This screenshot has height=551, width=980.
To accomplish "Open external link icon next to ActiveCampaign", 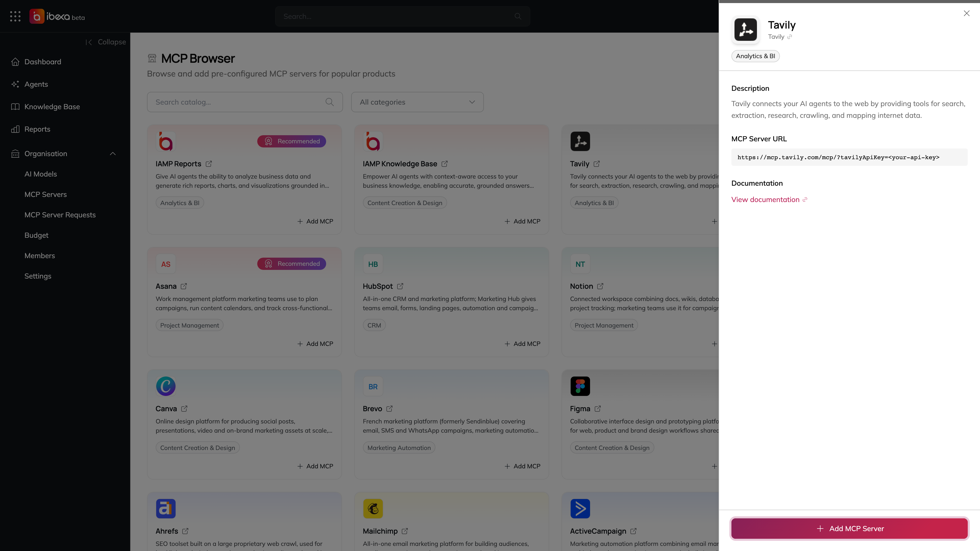I will 633,531.
